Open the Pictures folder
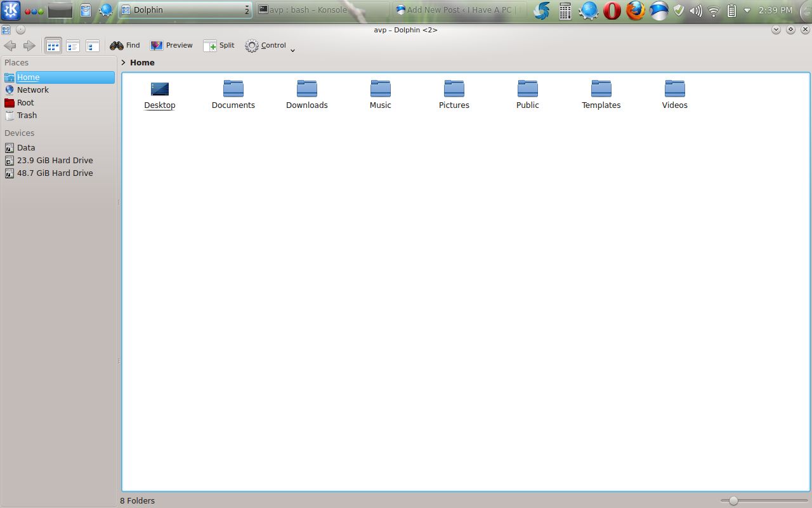The height and width of the screenshot is (508, 812). pos(454,95)
